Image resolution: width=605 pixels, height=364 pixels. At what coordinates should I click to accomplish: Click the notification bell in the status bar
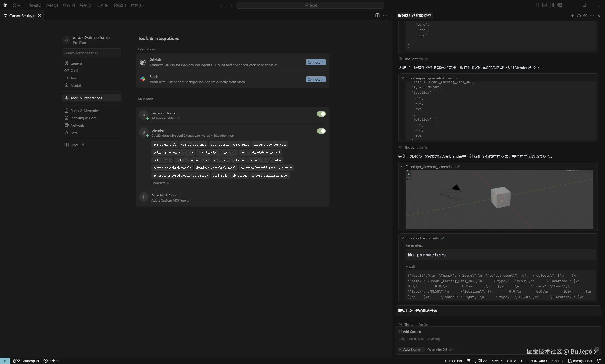click(x=599, y=360)
